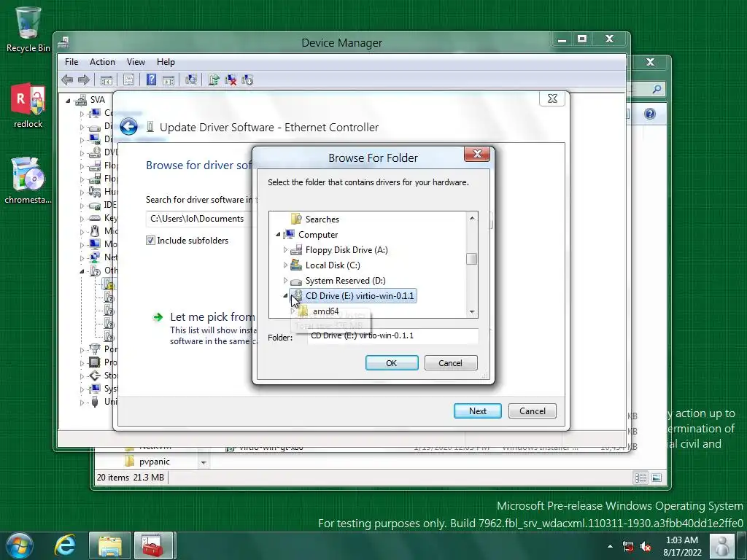Click the help icon in the Explorer window

click(650, 114)
